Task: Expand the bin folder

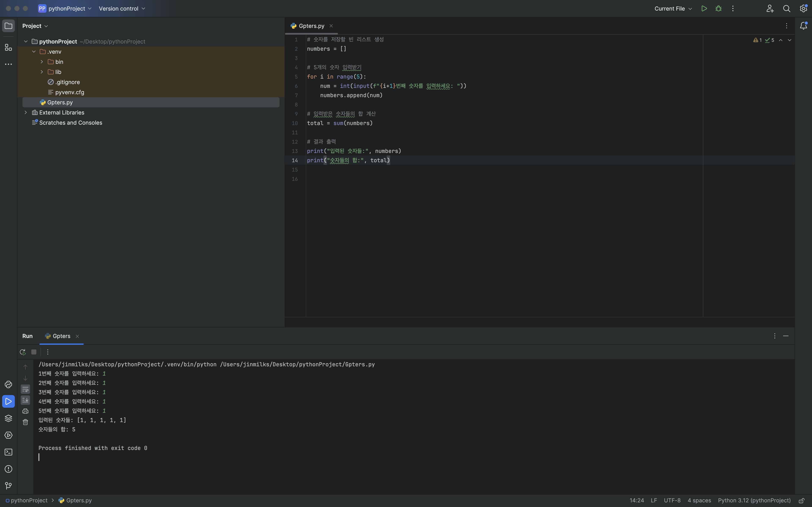Action: 42,62
